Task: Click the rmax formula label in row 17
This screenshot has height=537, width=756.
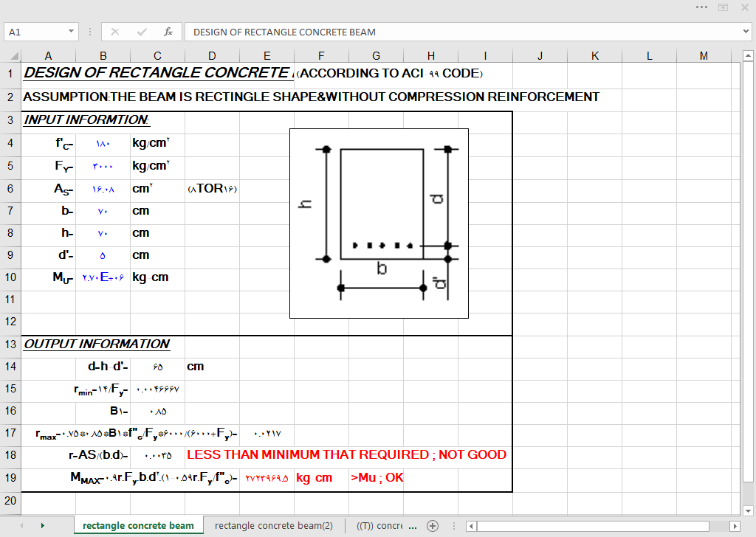Action: [x=137, y=434]
